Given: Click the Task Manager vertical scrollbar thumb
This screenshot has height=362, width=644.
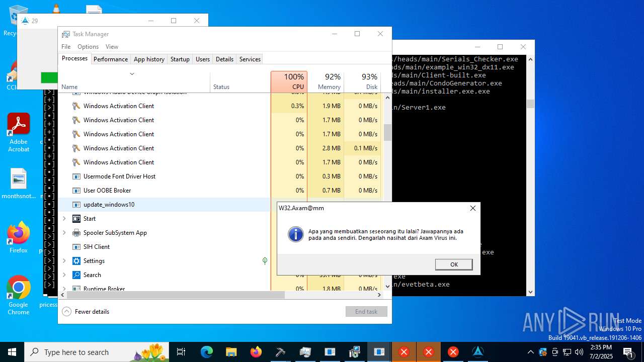Looking at the screenshot, I should (387, 132).
